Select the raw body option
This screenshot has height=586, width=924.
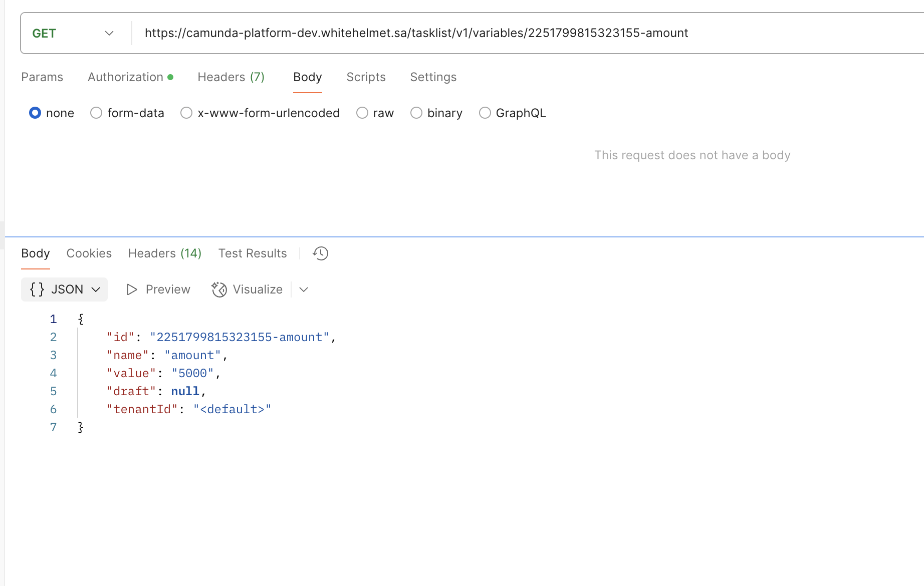375,113
